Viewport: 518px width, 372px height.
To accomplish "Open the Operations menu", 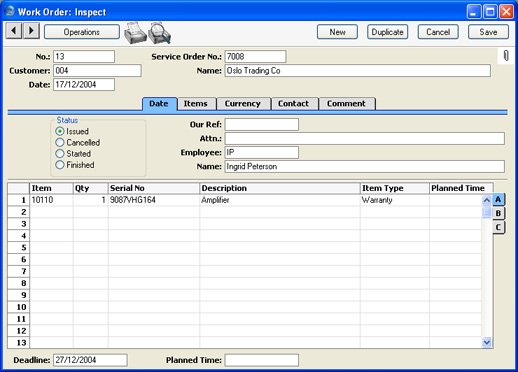I will [x=82, y=32].
